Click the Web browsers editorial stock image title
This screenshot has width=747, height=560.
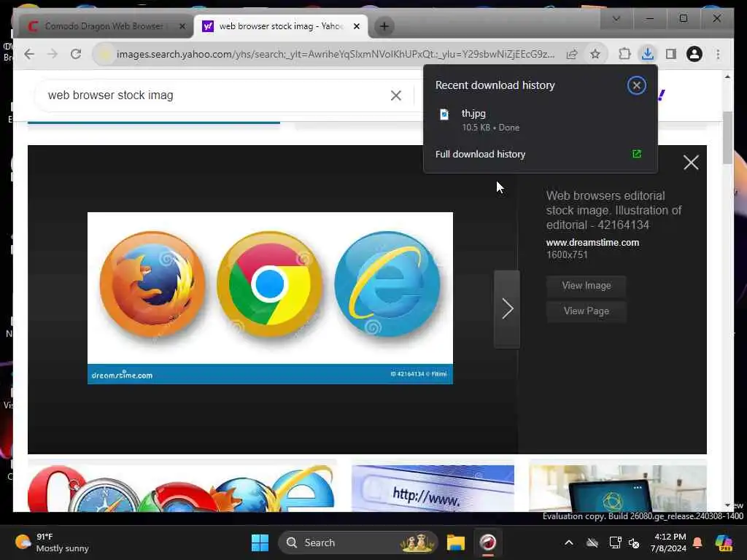pos(614,210)
